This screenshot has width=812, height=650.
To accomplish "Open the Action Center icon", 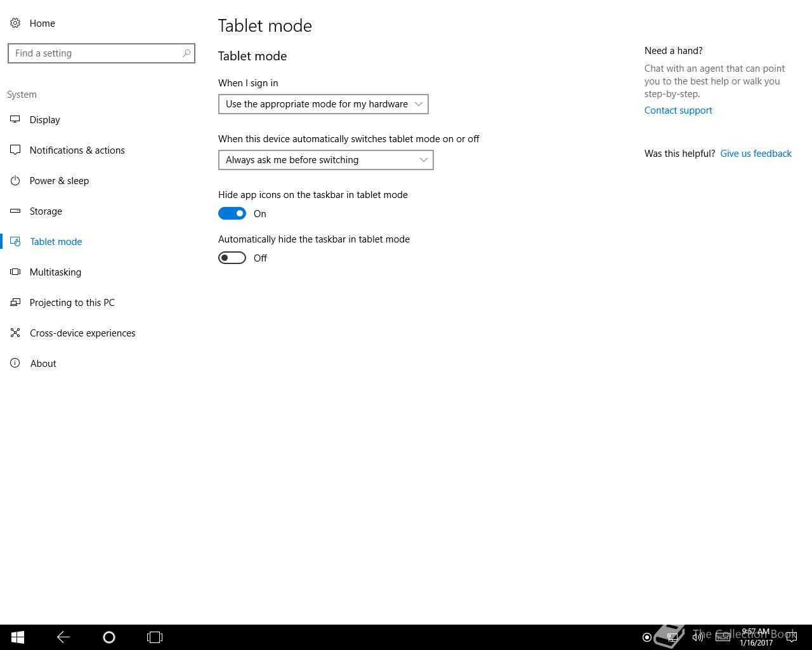I will (x=791, y=637).
